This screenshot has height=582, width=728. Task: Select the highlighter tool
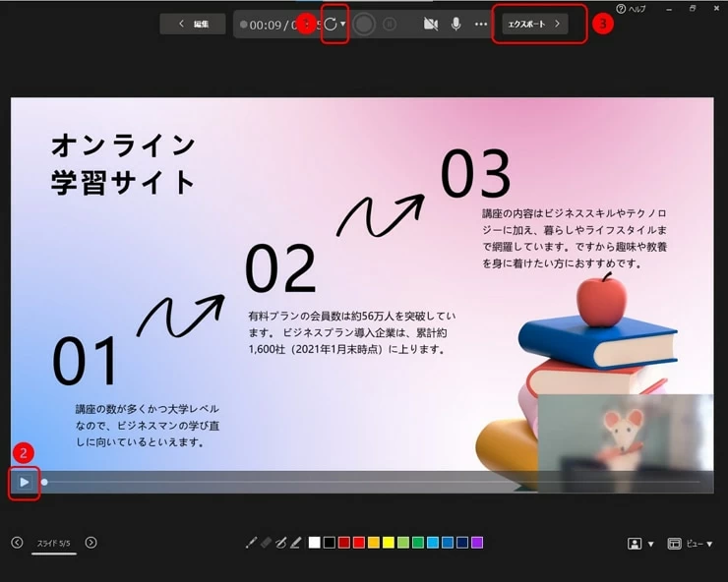(295, 543)
